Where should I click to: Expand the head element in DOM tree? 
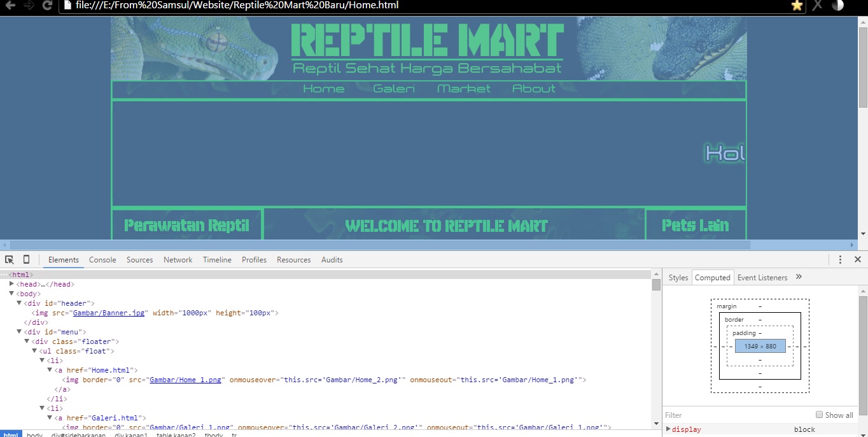pos(11,283)
